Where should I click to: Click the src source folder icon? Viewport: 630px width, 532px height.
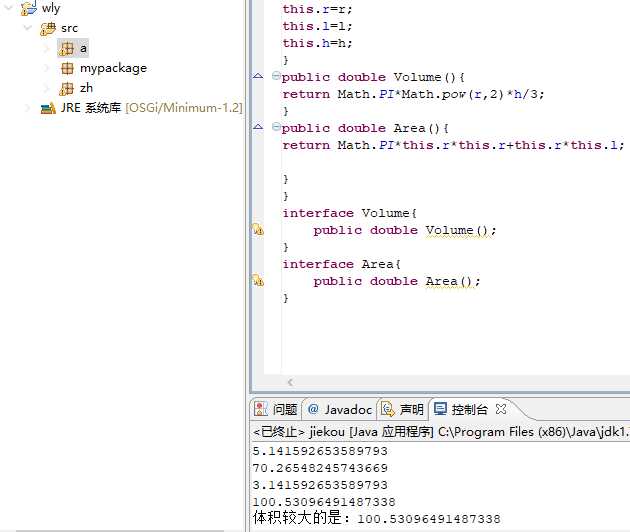(48, 29)
